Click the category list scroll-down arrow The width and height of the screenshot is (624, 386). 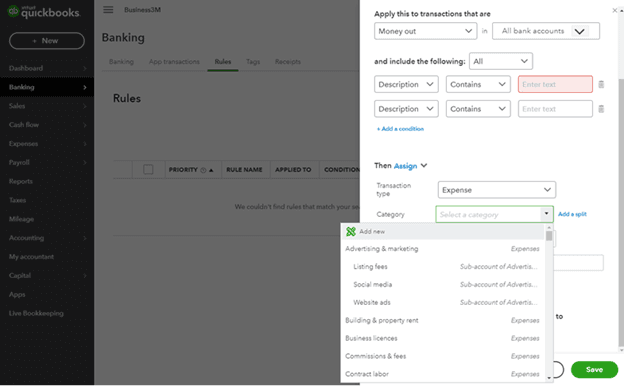549,378
